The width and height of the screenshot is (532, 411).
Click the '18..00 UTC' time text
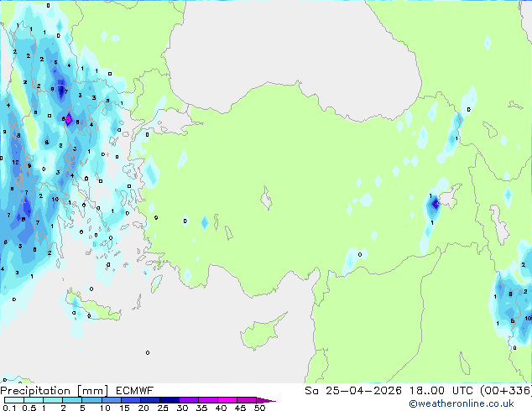point(441,391)
